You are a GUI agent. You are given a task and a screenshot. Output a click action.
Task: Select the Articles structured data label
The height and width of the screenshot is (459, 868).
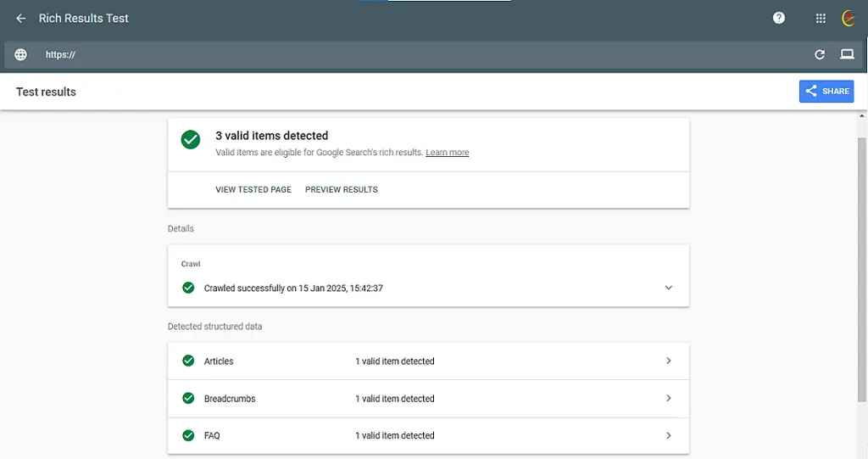219,361
